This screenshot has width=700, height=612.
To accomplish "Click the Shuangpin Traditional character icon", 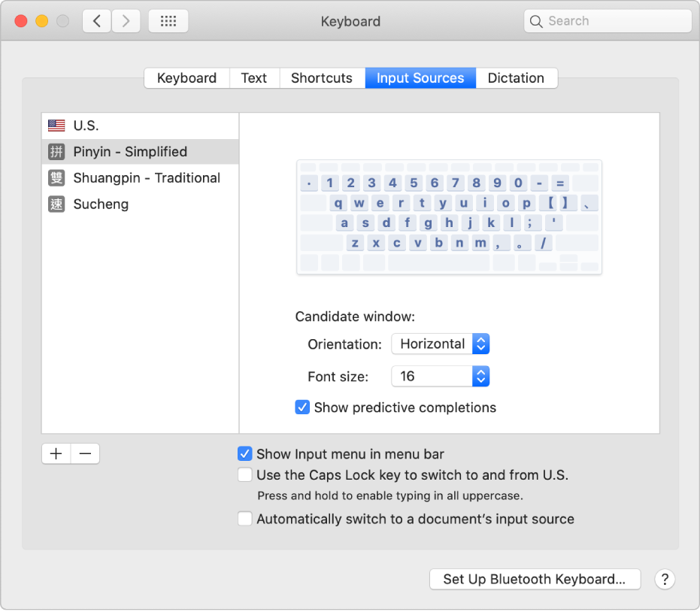I will [56, 178].
